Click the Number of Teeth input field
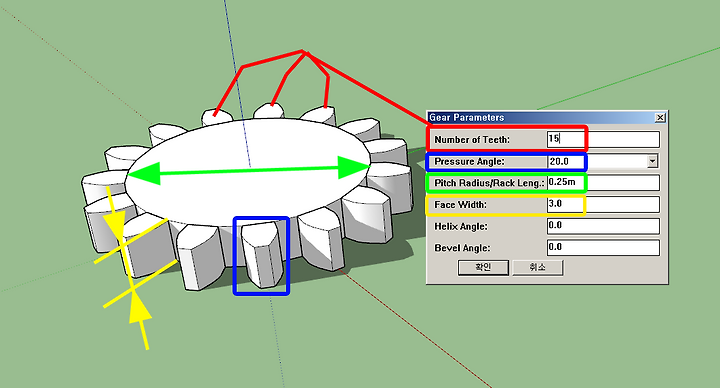Screen dimensions: 720x388 click(603, 139)
